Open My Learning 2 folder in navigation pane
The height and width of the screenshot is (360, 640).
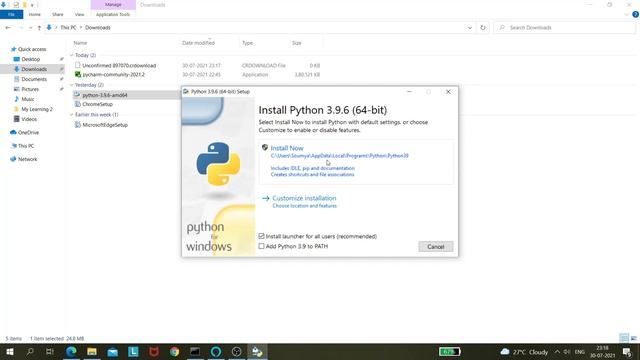[37, 109]
